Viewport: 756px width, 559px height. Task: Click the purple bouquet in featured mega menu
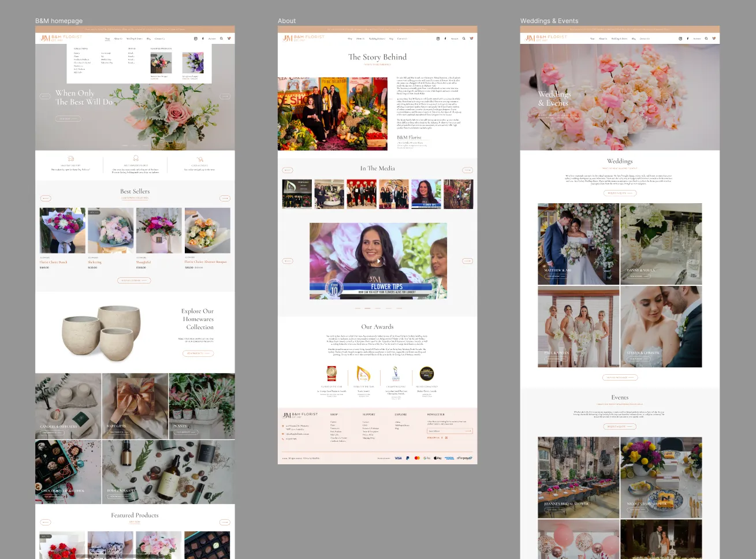(x=193, y=62)
